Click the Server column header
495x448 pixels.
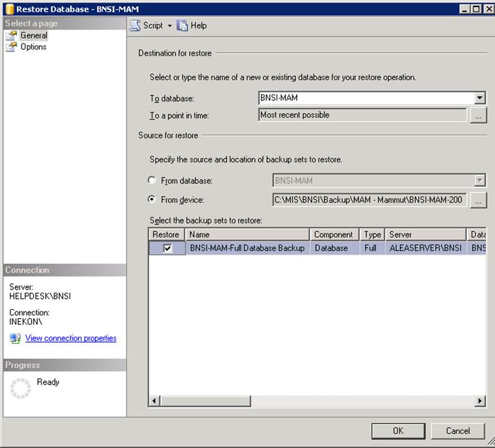426,234
